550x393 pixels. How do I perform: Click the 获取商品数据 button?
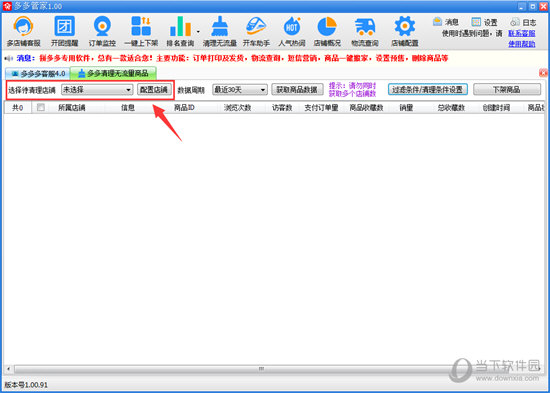point(297,90)
